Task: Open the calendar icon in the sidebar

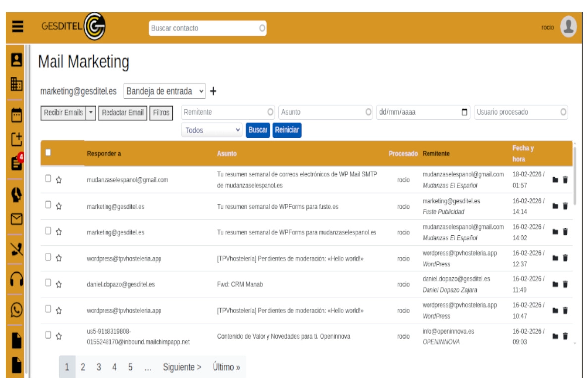Action: pos(17,115)
